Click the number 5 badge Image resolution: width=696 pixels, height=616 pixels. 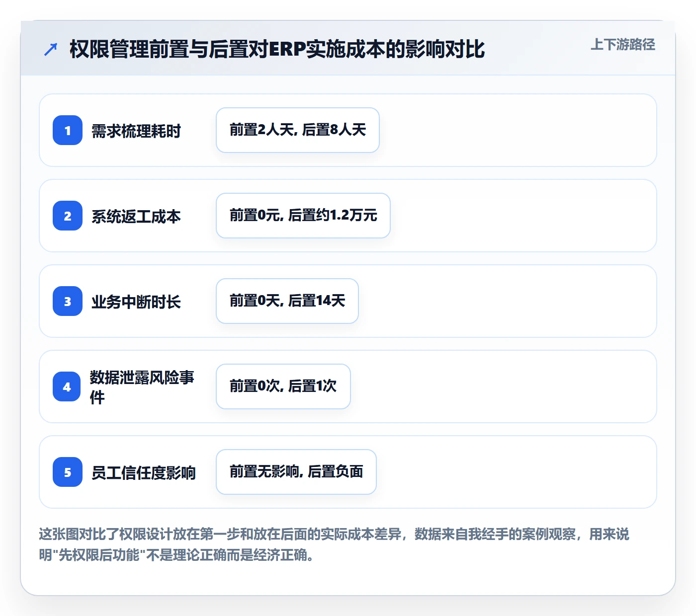point(68,472)
